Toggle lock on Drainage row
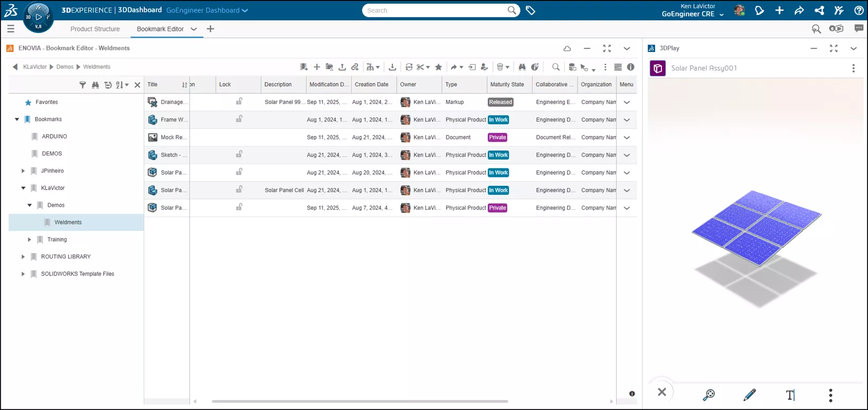The height and width of the screenshot is (410, 868). (x=239, y=101)
